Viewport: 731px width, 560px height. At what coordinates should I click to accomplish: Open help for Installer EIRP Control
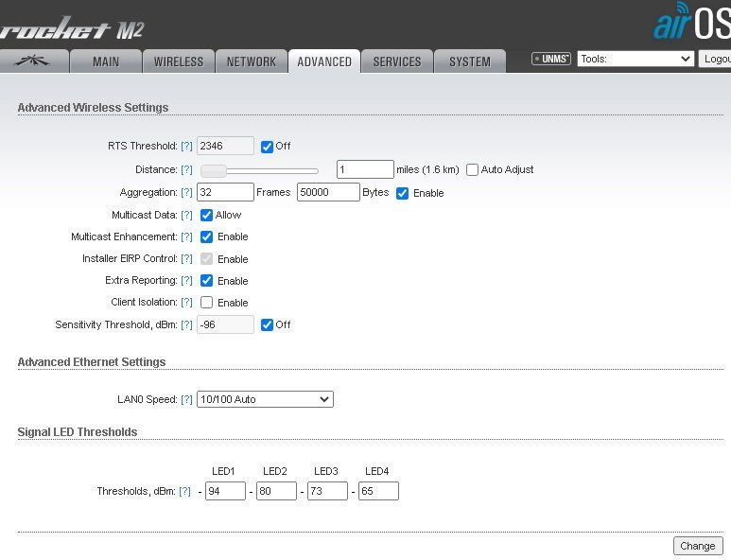(x=186, y=258)
